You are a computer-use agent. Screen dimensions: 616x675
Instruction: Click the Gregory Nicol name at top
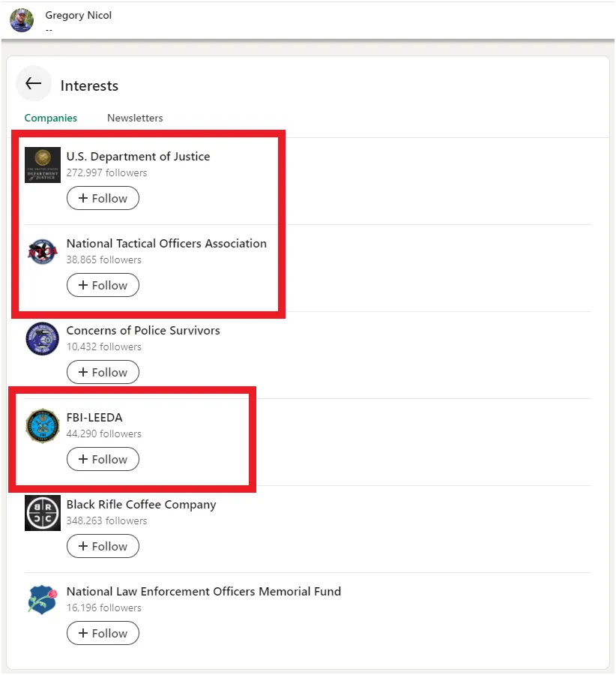point(79,16)
